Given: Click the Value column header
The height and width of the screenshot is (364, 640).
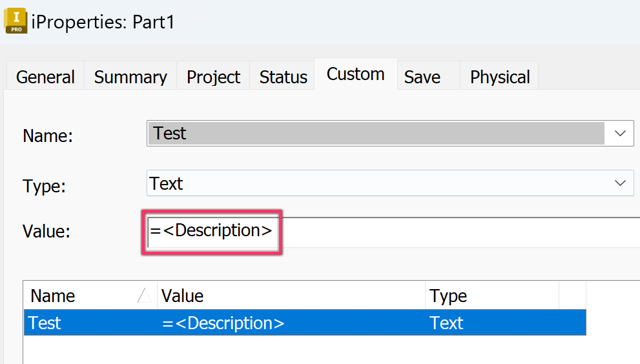Looking at the screenshot, I should (x=291, y=296).
